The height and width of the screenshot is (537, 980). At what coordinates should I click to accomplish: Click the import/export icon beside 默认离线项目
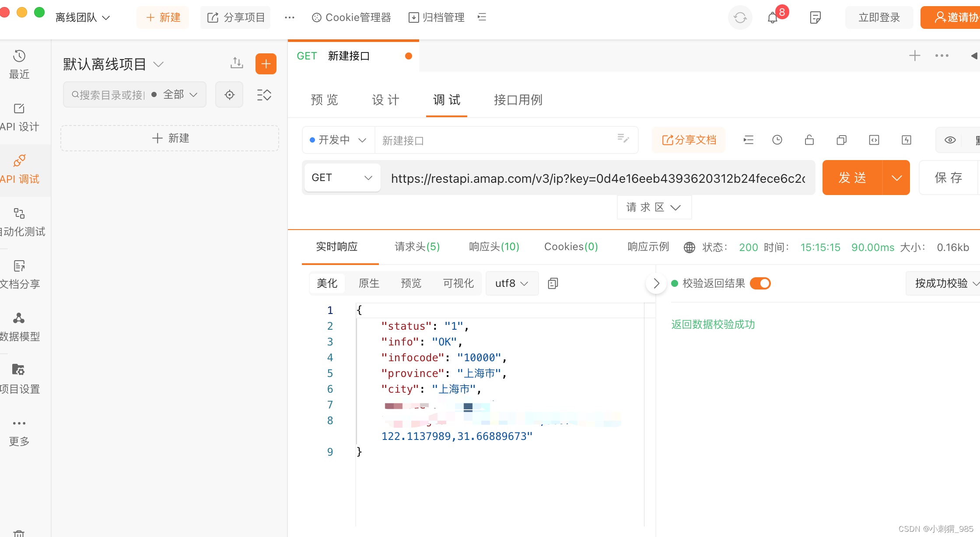point(236,63)
